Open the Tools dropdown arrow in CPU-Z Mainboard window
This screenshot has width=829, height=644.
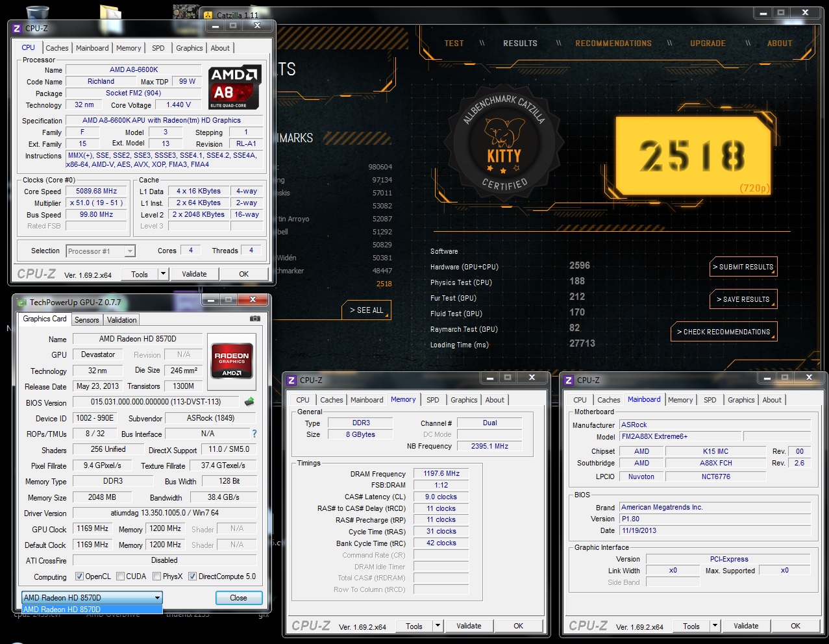pos(715,626)
